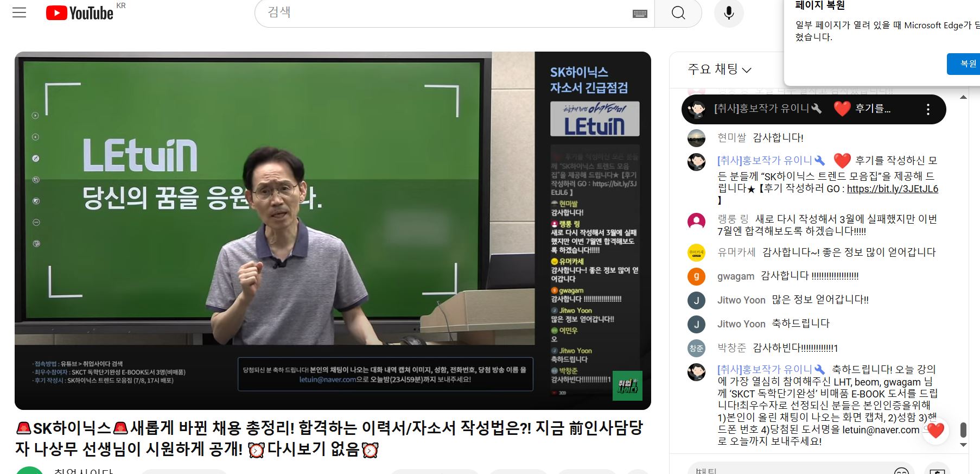980x474 pixels.
Task: Click 박창준's profile avatar
Action: 697,348
